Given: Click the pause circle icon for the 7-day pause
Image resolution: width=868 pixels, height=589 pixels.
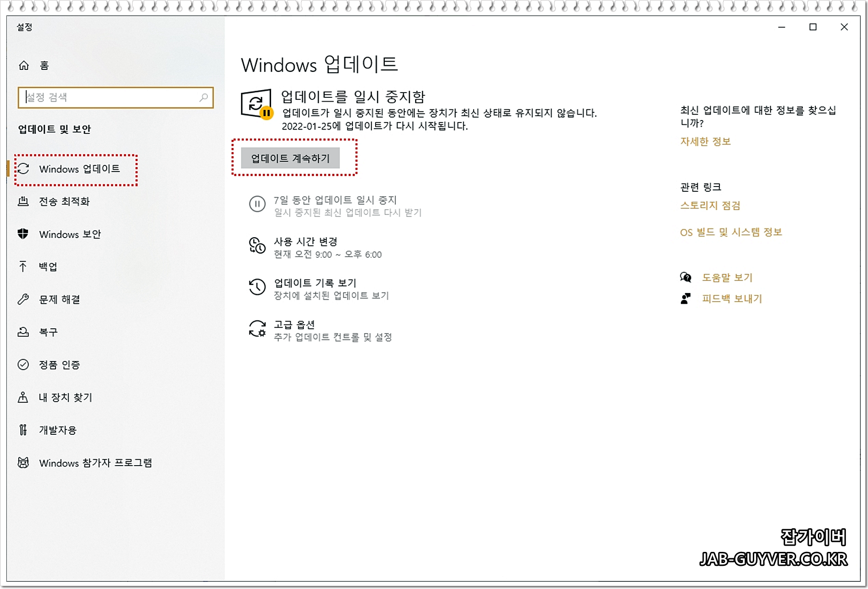Looking at the screenshot, I should click(x=257, y=204).
